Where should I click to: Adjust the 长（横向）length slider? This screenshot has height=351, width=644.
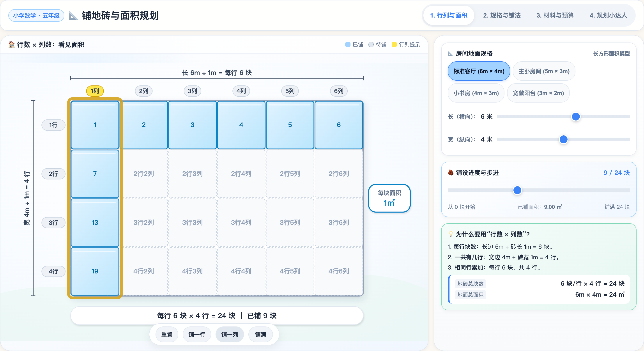tap(563, 117)
